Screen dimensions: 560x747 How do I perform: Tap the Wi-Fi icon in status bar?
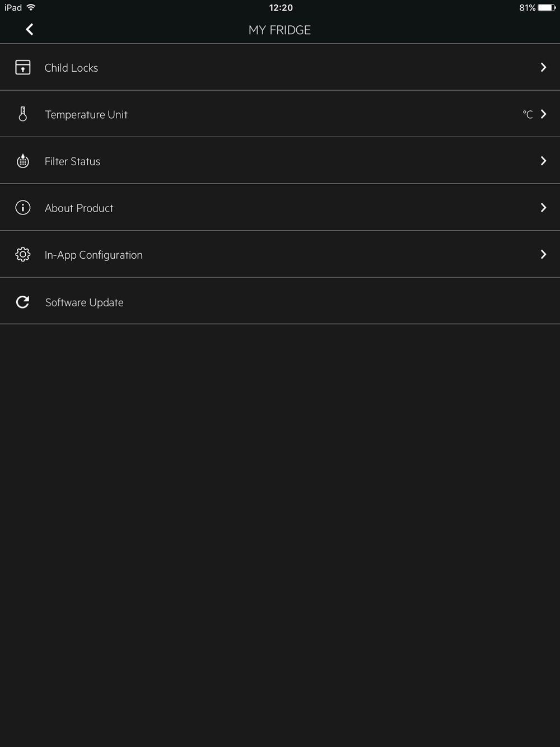pyautogui.click(x=31, y=8)
